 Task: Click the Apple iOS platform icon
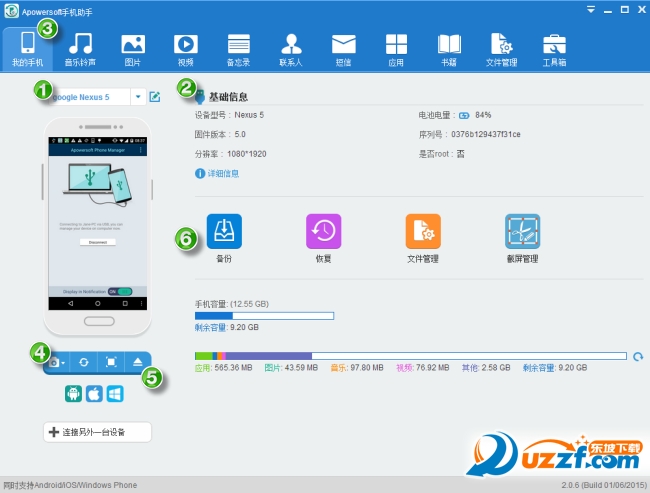tap(94, 393)
